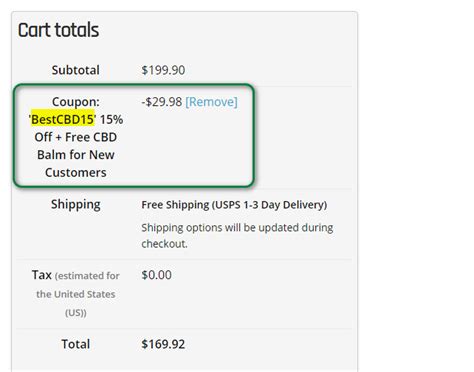
Task: Click the -$29.98 discount amount
Action: tap(162, 102)
